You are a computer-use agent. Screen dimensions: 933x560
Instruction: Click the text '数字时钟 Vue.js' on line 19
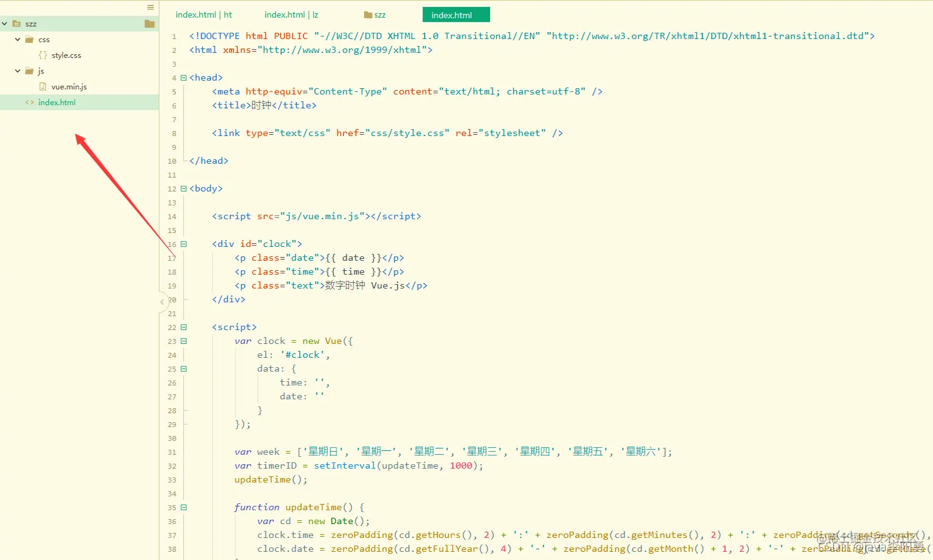click(x=365, y=285)
